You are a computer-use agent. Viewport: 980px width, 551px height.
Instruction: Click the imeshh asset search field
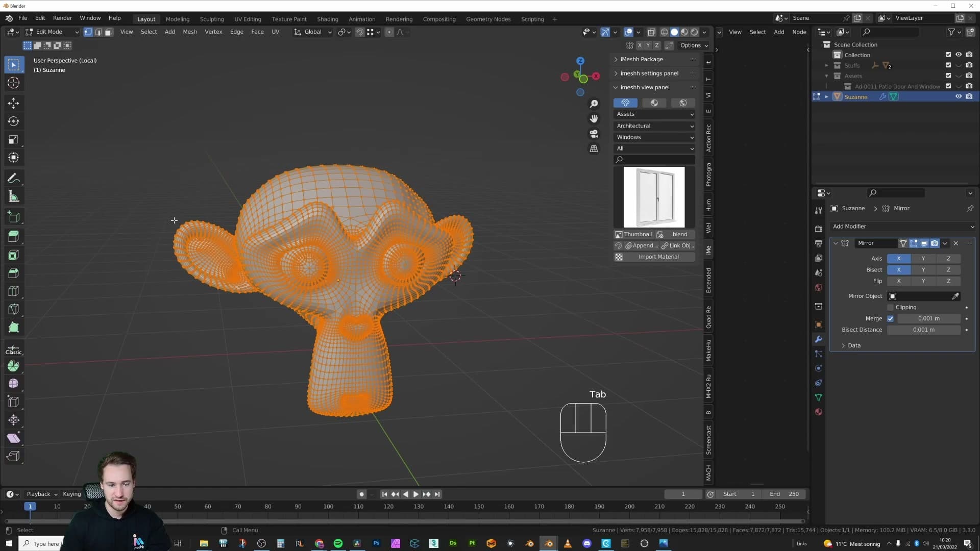click(654, 160)
